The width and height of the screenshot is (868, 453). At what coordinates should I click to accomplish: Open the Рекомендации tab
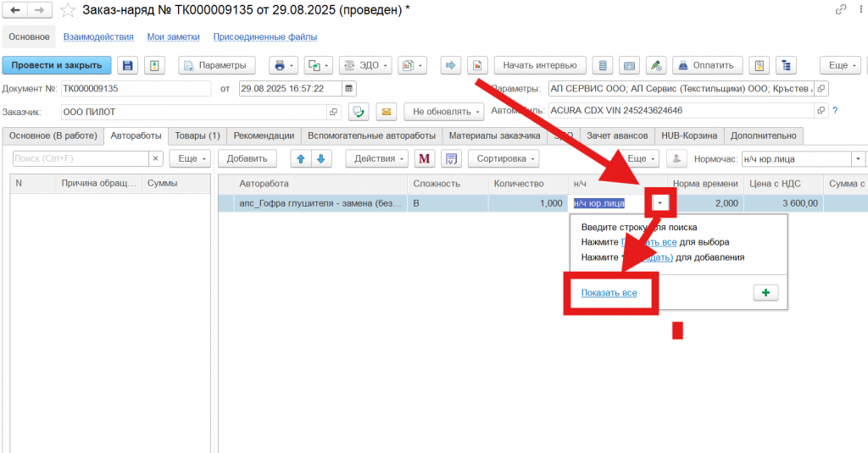[x=264, y=135]
